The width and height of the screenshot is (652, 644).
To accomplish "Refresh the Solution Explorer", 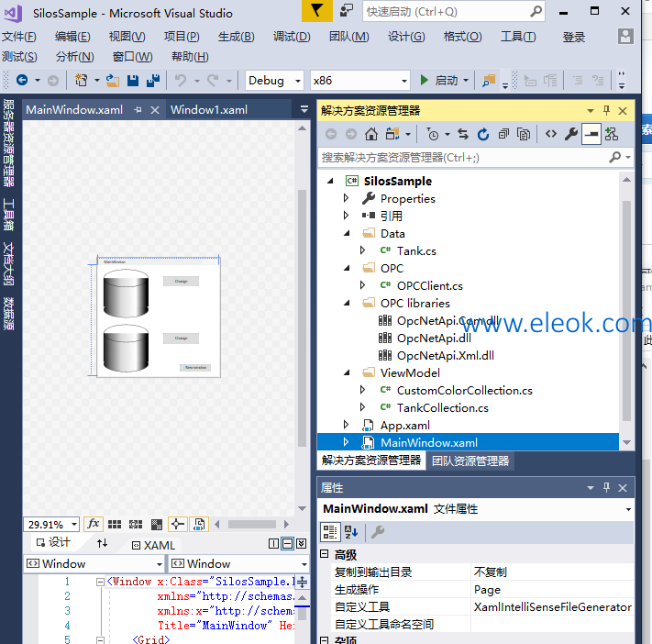I will tap(483, 134).
